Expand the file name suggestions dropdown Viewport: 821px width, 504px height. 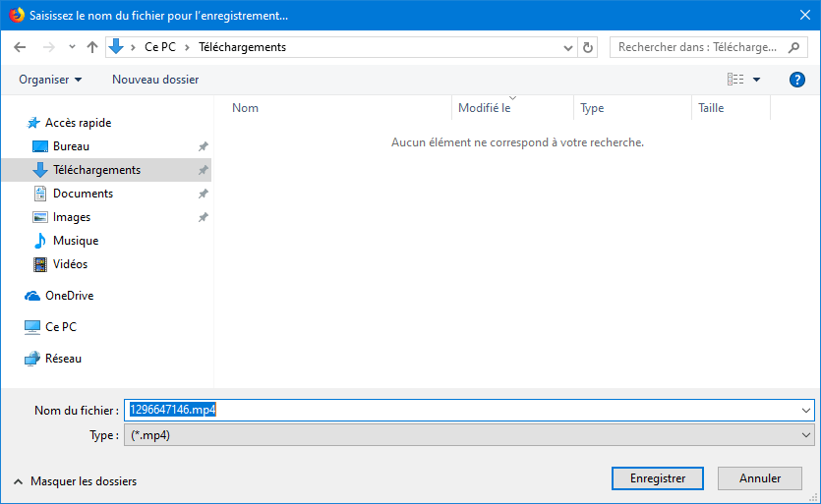coord(806,411)
